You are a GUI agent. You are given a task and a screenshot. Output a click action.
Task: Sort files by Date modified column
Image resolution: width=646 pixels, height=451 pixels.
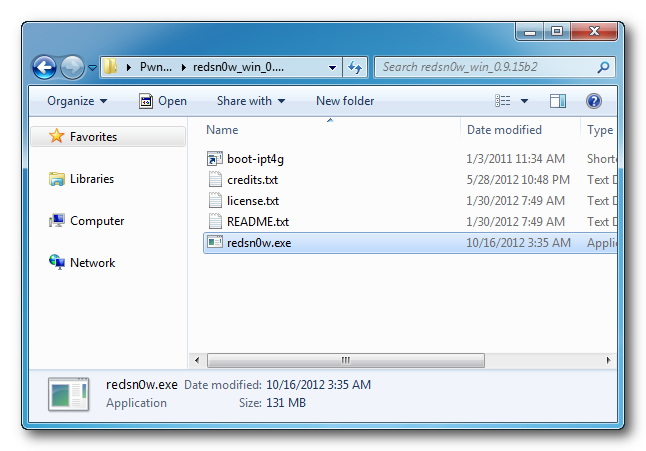(504, 130)
